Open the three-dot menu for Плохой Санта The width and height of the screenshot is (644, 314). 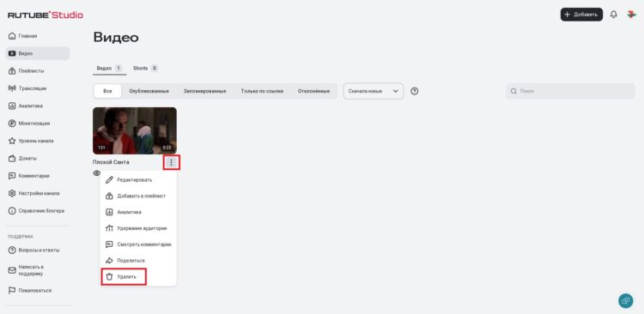pos(171,162)
